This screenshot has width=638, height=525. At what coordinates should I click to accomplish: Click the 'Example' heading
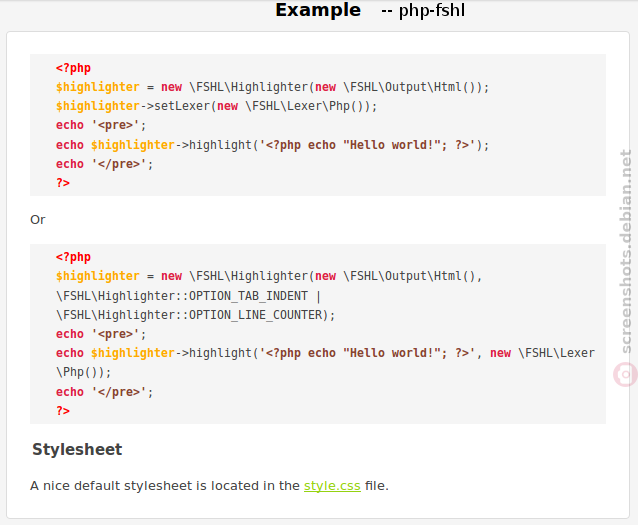(x=318, y=10)
